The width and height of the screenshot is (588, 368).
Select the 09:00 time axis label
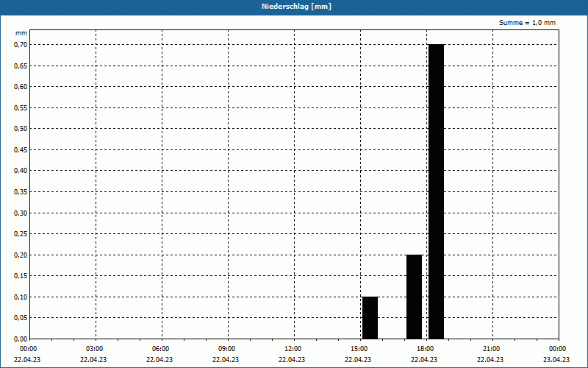point(227,349)
